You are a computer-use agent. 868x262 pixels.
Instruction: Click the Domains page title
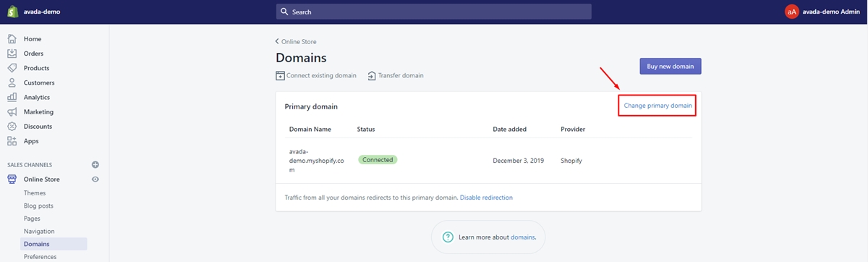coord(301,58)
